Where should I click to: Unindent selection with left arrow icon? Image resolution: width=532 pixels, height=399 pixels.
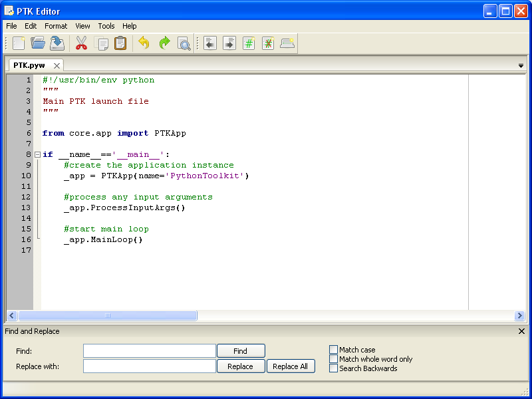pos(210,43)
